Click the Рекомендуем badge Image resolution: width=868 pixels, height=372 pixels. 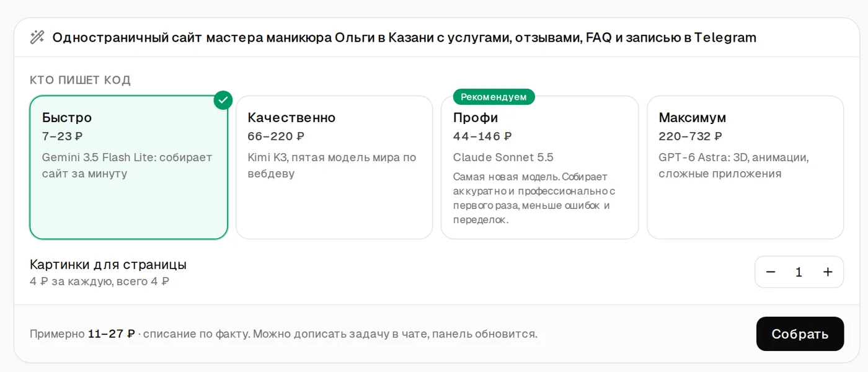click(494, 97)
